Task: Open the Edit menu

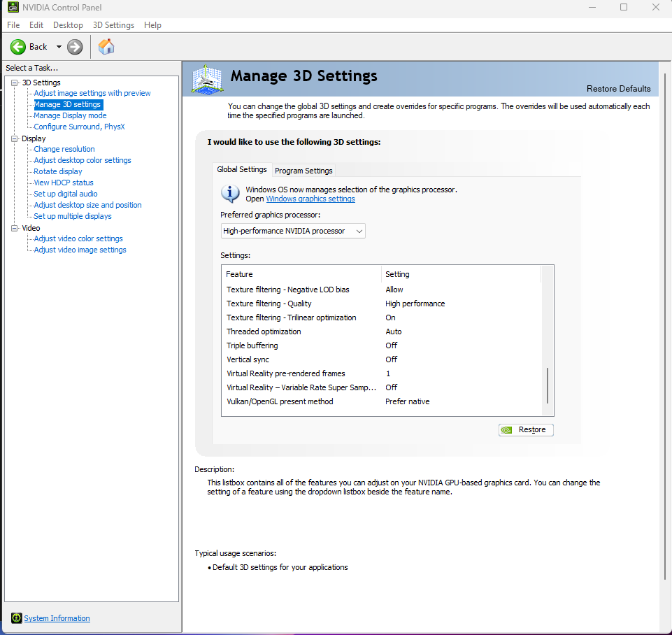Action: tap(36, 25)
